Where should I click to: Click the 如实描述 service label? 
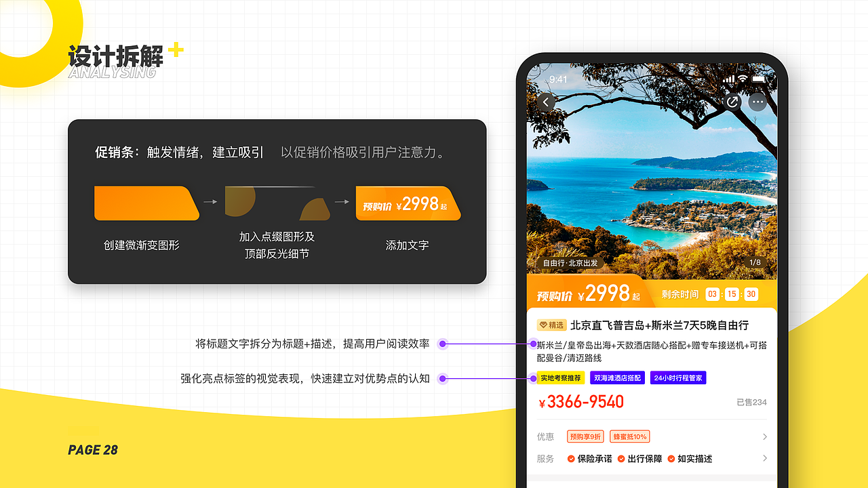[695, 459]
